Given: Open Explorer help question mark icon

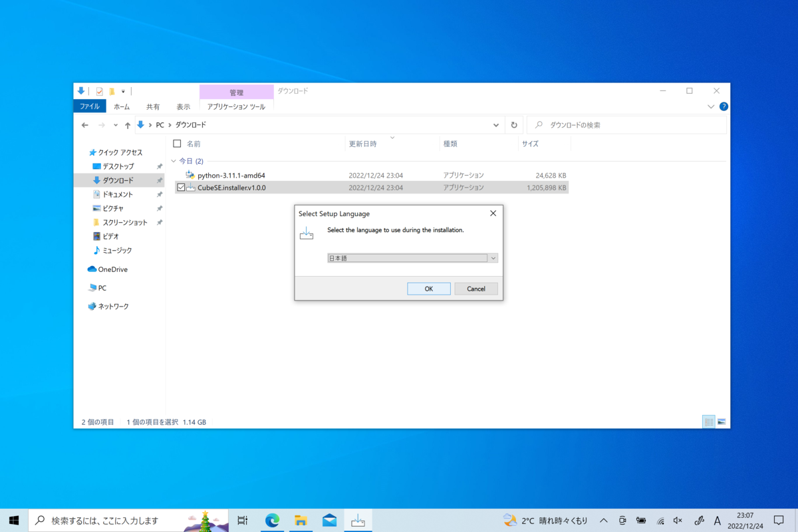Looking at the screenshot, I should tap(724, 106).
